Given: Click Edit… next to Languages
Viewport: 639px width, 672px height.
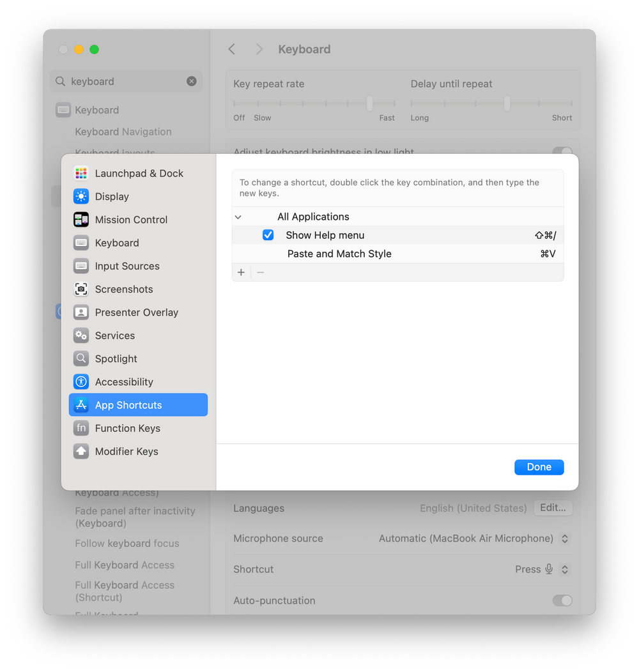Looking at the screenshot, I should click(553, 508).
